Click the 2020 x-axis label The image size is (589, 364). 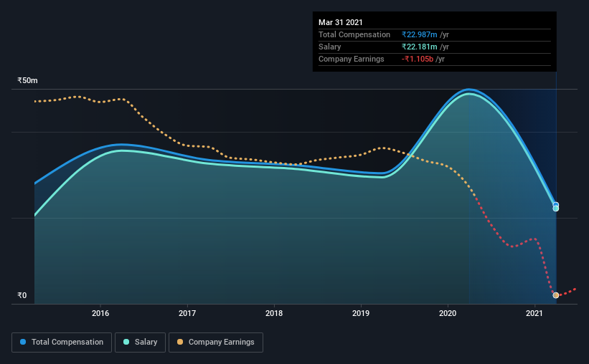pyautogui.click(x=448, y=313)
